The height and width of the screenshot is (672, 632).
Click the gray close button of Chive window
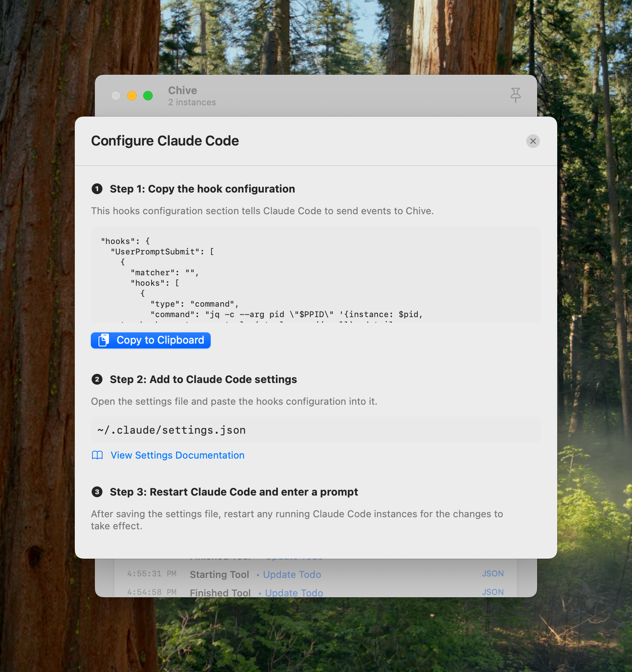point(116,96)
